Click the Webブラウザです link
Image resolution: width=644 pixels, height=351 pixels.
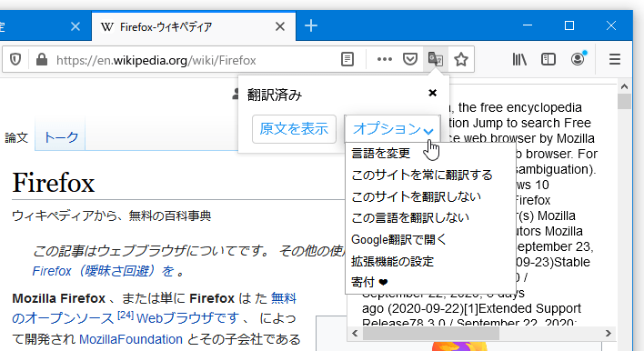[x=187, y=318]
